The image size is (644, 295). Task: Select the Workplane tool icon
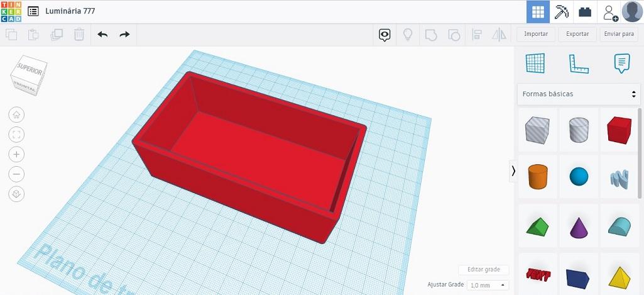point(535,64)
